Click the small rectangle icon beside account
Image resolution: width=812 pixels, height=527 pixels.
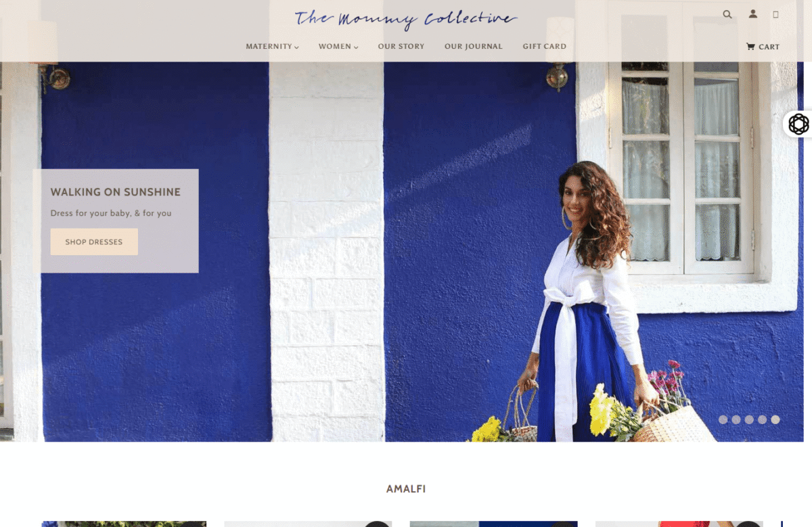click(775, 14)
